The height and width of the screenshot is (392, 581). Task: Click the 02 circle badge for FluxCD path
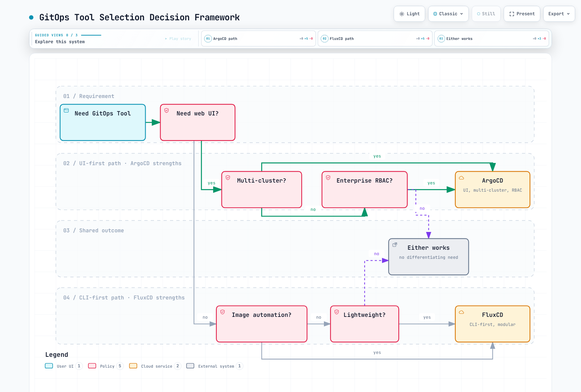(325, 38)
